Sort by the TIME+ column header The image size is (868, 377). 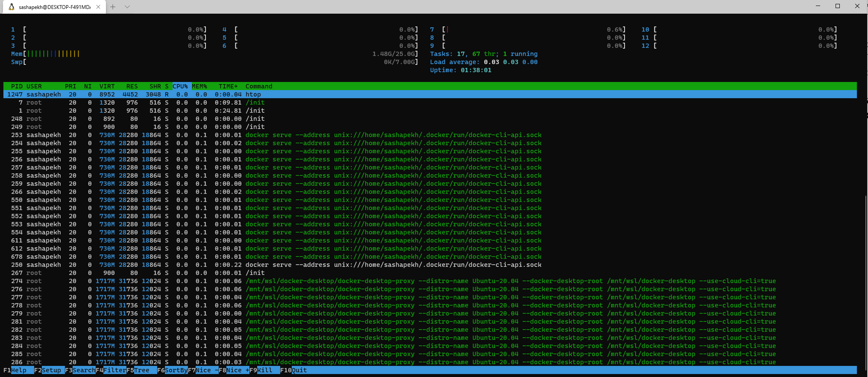point(228,86)
